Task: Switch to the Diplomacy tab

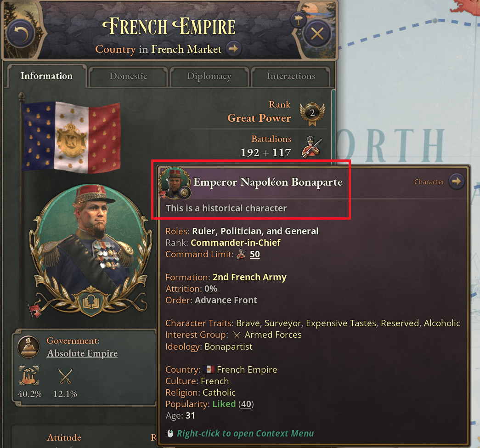Action: pos(209,76)
